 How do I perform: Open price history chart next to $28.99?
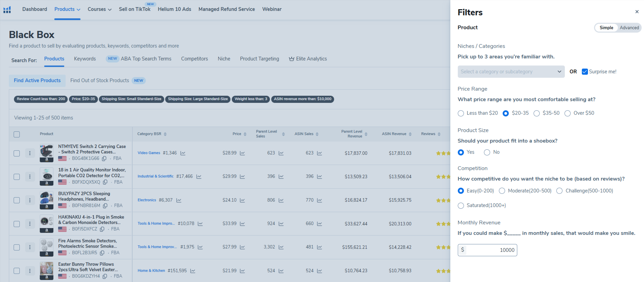[x=242, y=153]
